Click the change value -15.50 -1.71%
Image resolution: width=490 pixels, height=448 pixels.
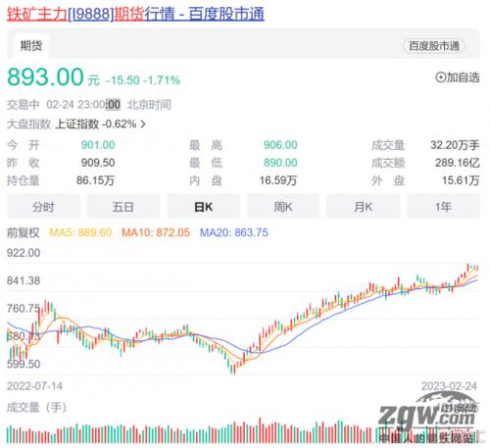(x=143, y=80)
